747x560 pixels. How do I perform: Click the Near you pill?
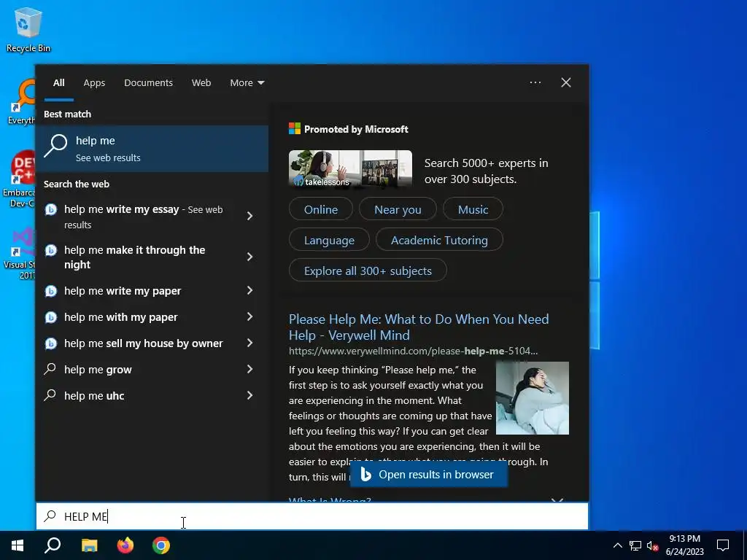point(398,209)
